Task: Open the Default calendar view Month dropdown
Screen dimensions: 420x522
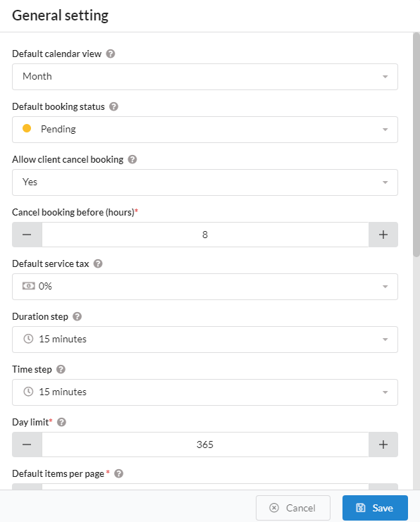Action: [205, 77]
